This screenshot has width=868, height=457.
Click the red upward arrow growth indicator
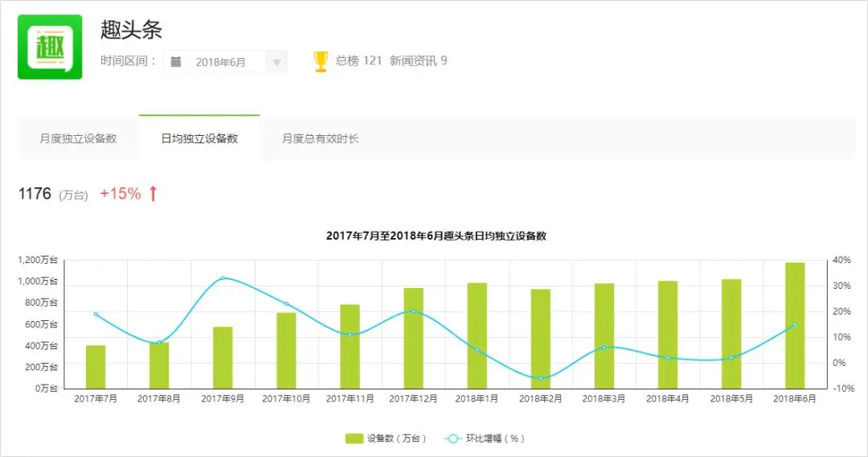tap(154, 193)
